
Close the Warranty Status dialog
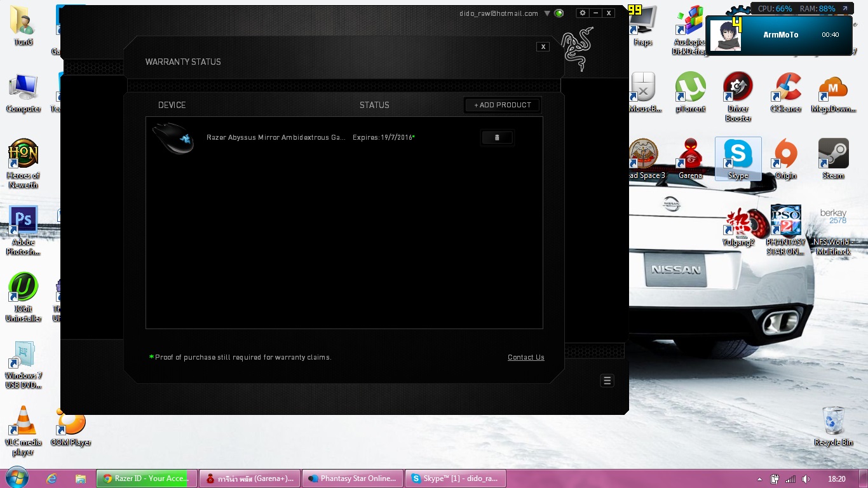pos(543,46)
